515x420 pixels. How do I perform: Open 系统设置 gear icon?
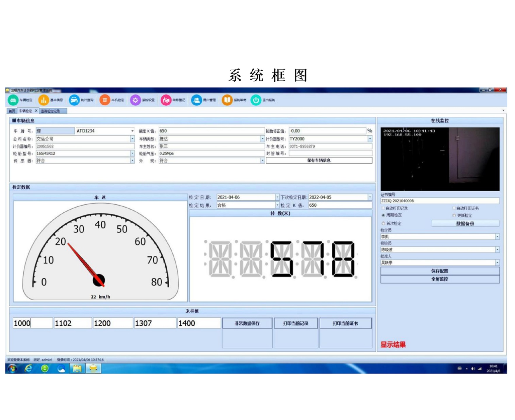tap(135, 100)
